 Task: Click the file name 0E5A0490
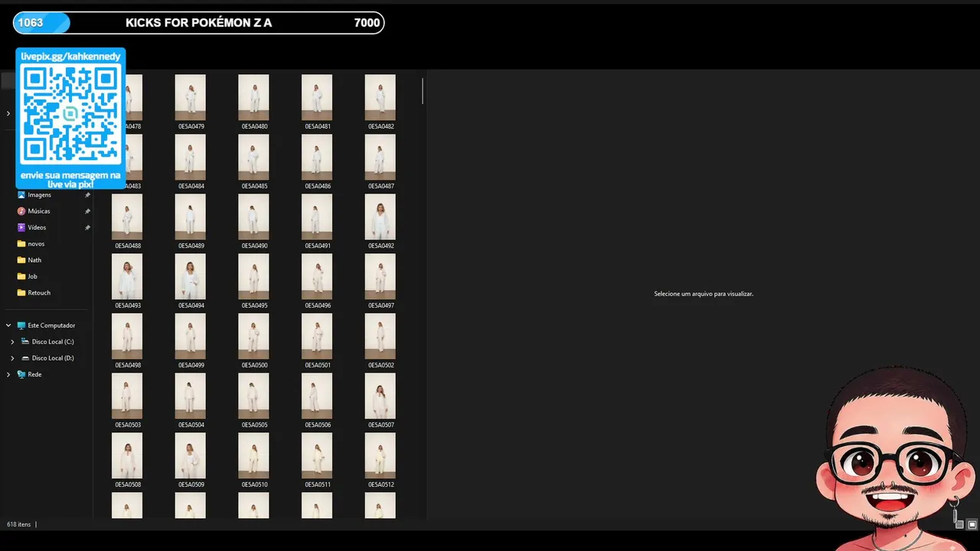[x=254, y=246]
